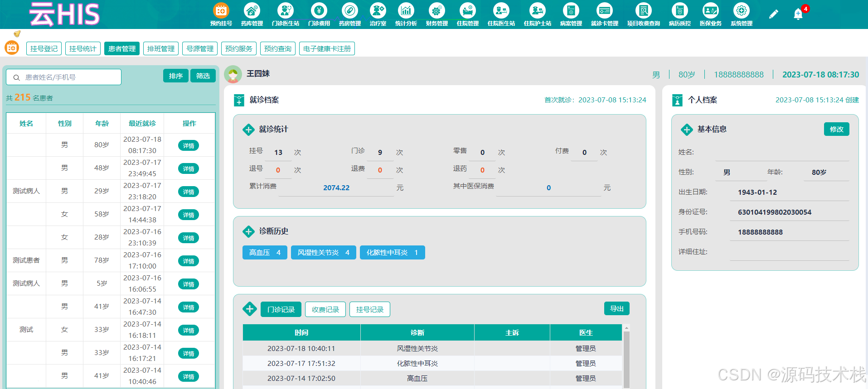Click the 化脓性中耳炎 1 diagnosis tag
This screenshot has width=868, height=389.
click(x=393, y=252)
